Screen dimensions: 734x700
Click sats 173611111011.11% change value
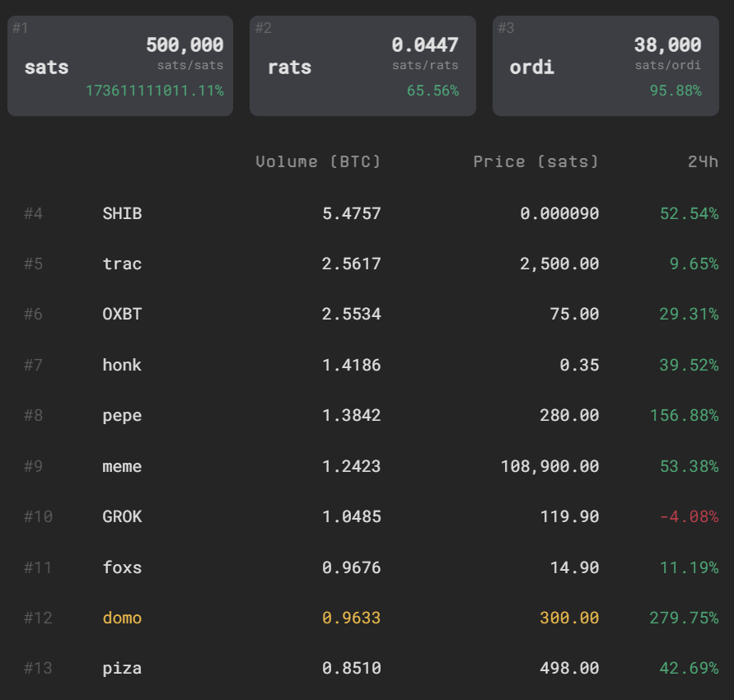coord(155,91)
